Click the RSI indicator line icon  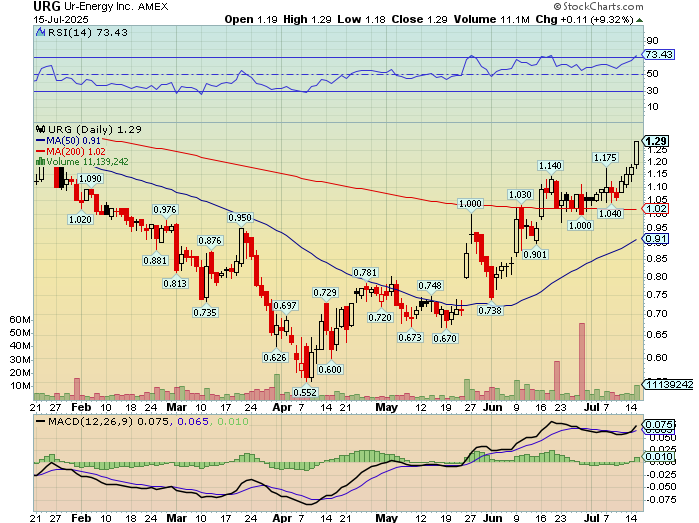click(x=41, y=32)
